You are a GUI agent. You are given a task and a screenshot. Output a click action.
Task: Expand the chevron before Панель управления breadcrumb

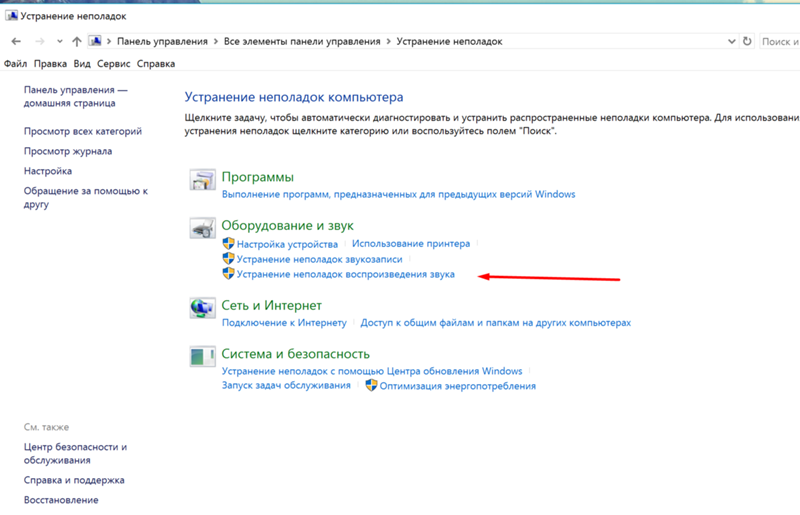click(x=109, y=41)
